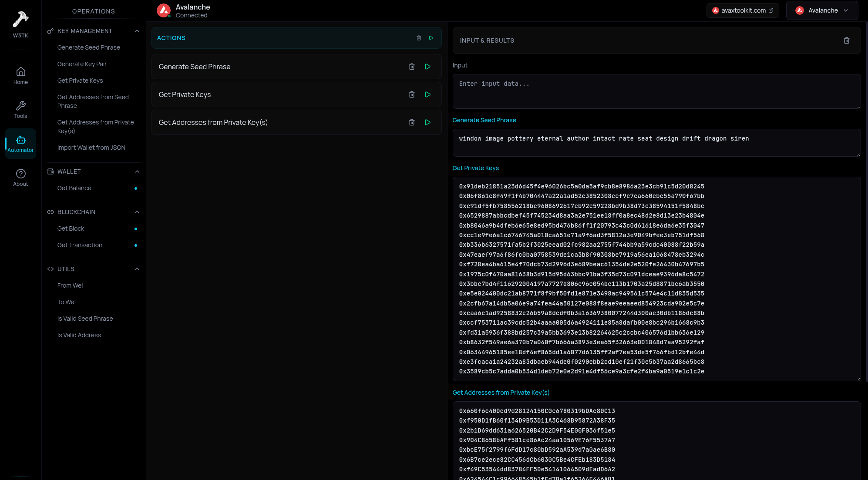
Task: Open the About page
Action: click(x=20, y=178)
